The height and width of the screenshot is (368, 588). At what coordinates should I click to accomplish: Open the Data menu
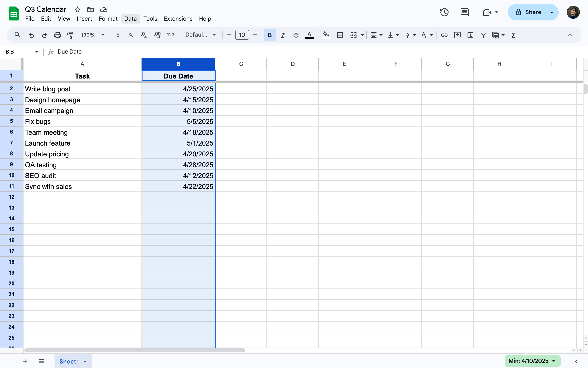(x=130, y=19)
